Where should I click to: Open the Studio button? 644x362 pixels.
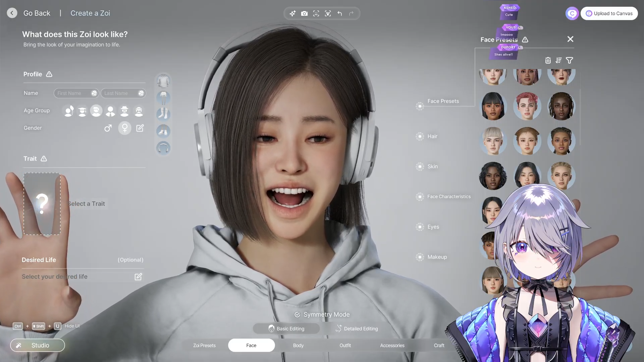point(38,345)
